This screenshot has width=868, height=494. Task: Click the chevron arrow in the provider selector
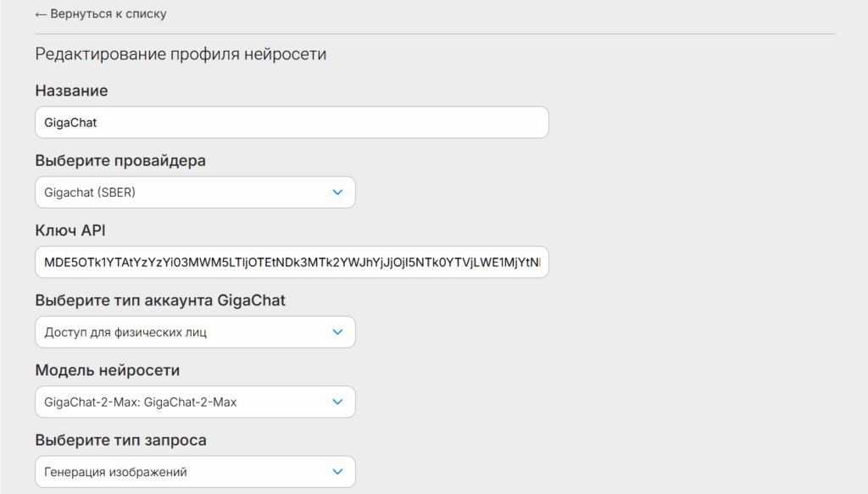[x=337, y=192]
